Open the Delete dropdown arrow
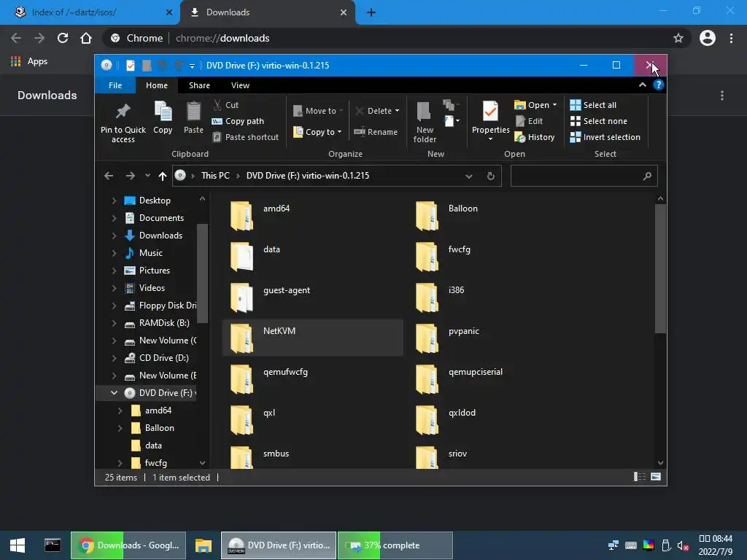 pyautogui.click(x=398, y=111)
